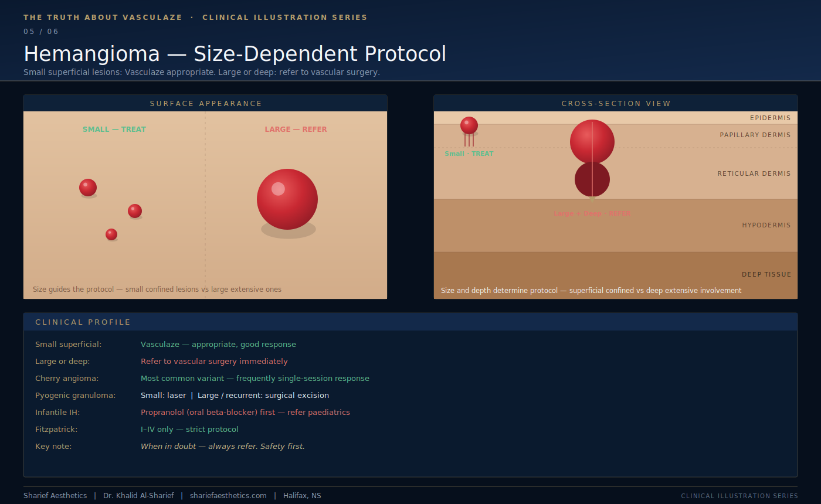Click 'Sharief Aesthetics' in the footer

(x=55, y=496)
